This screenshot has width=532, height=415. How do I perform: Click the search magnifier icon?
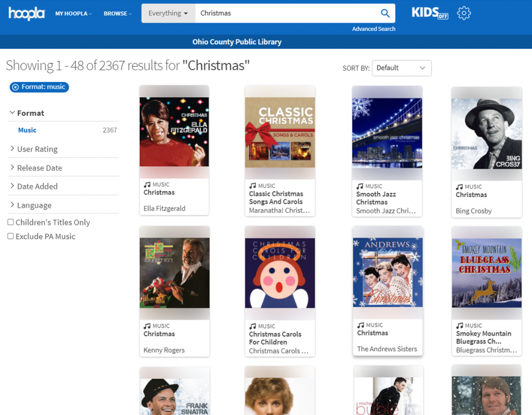(385, 13)
